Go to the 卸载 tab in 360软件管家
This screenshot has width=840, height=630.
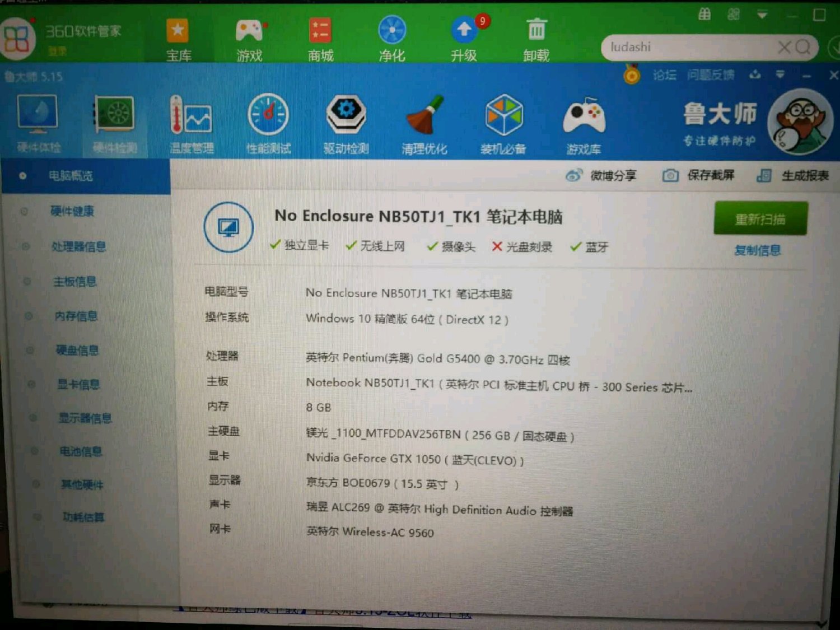tap(536, 39)
